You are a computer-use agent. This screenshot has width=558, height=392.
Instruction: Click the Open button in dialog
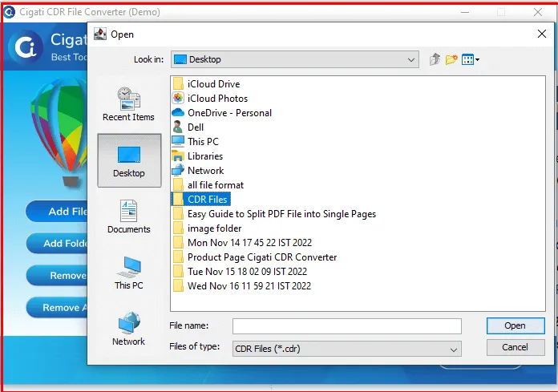click(x=516, y=325)
